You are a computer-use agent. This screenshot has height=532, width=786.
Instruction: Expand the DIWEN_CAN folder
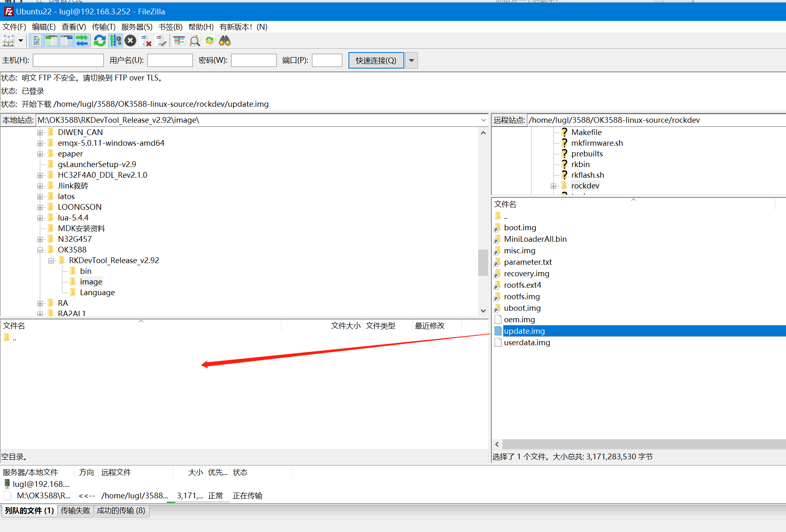point(40,133)
